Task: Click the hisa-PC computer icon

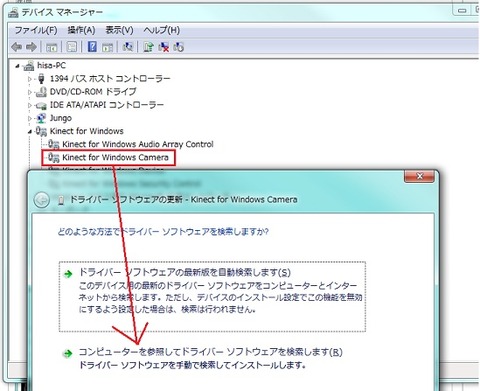Action: 29,65
